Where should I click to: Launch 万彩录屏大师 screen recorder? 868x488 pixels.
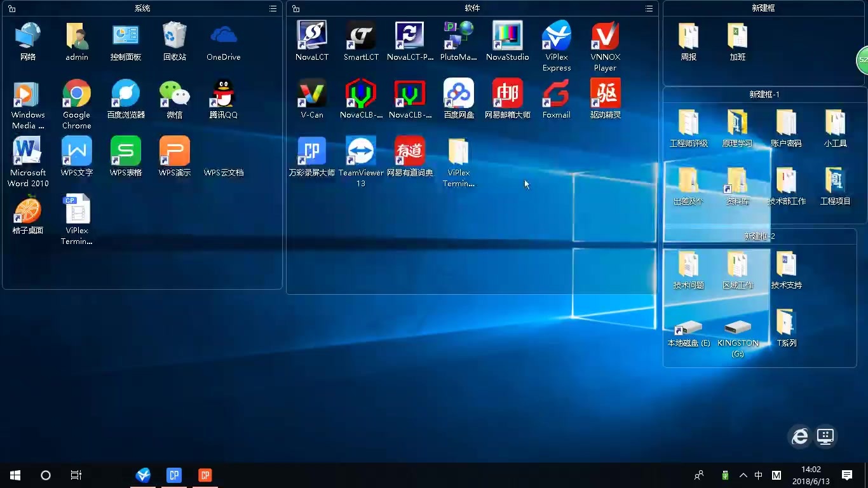pos(312,151)
